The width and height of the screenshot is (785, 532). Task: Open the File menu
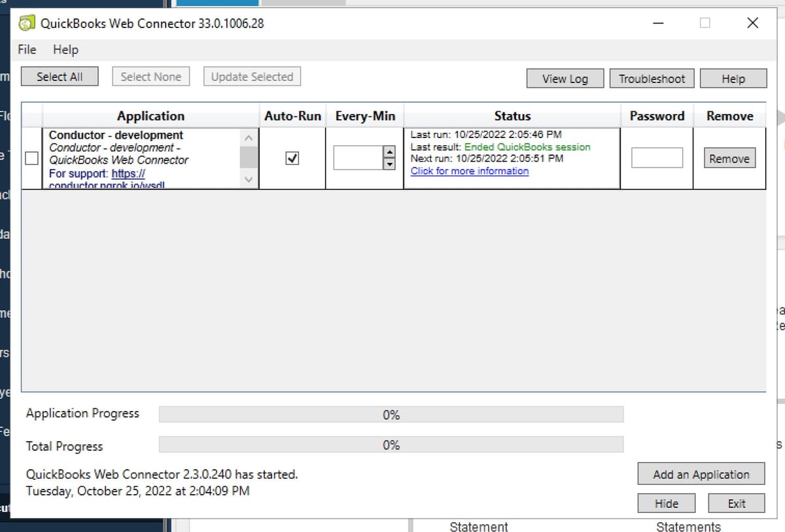click(x=26, y=50)
